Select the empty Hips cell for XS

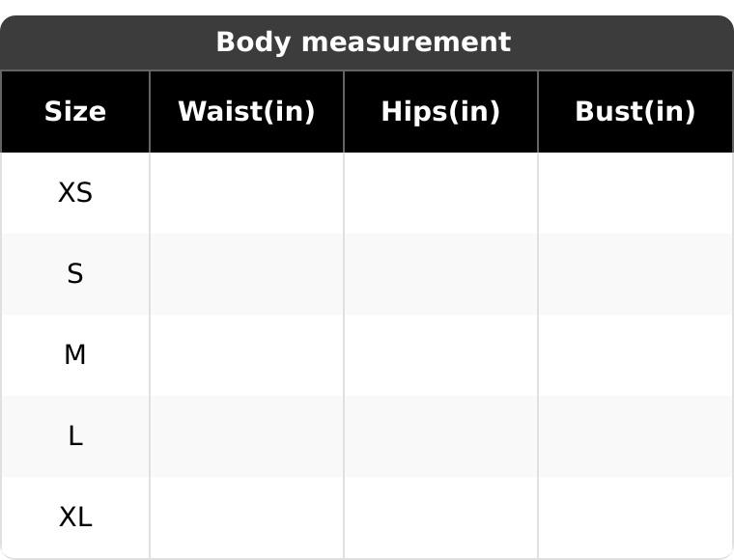click(x=440, y=193)
